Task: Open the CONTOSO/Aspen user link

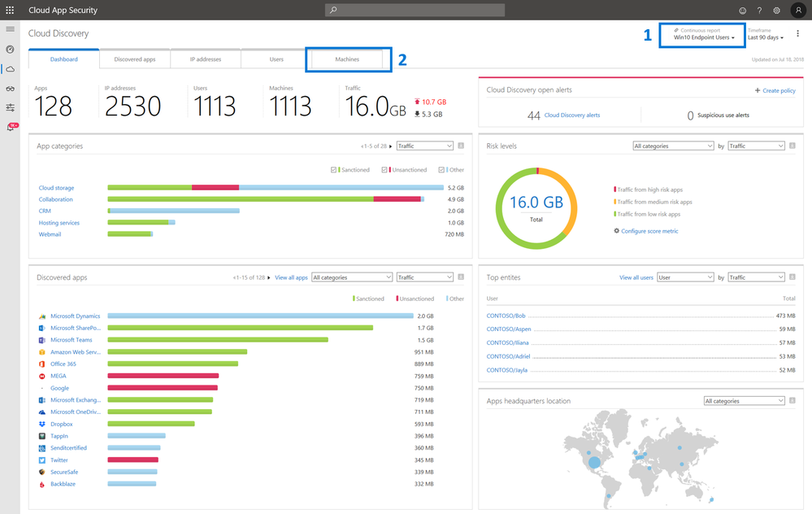Action: [x=509, y=329]
